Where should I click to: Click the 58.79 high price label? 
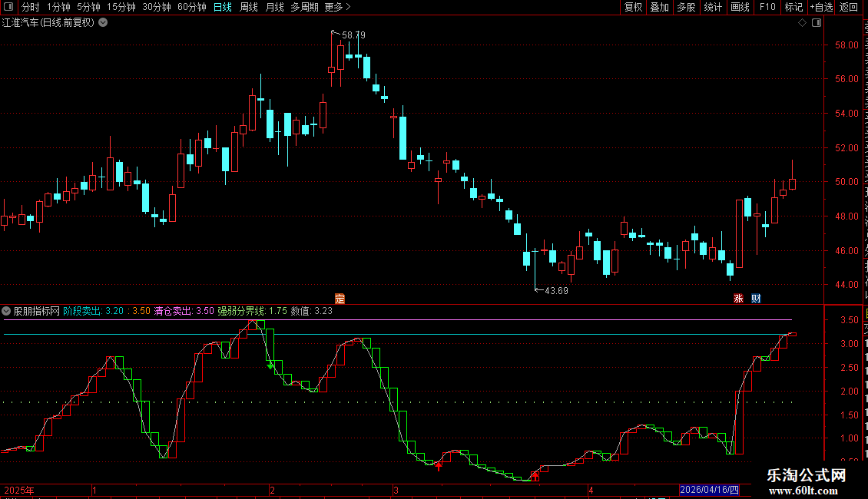(354, 35)
